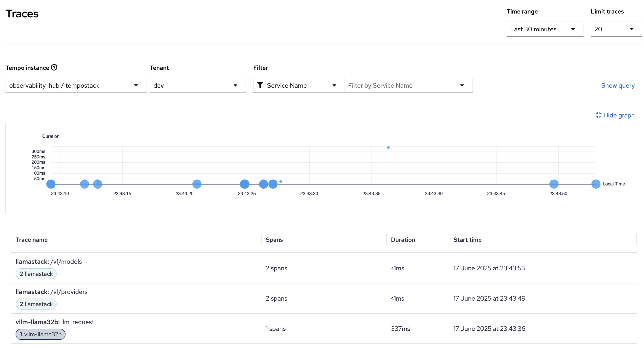Image resolution: width=644 pixels, height=348 pixels.
Task: Open the Time range dropdown
Action: point(545,29)
